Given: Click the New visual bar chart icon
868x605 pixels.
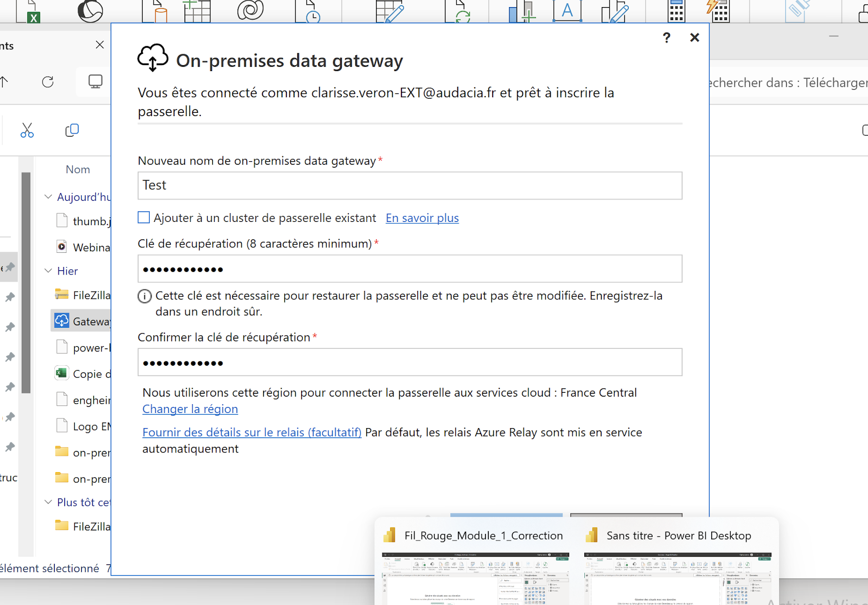Looking at the screenshot, I should click(522, 11).
